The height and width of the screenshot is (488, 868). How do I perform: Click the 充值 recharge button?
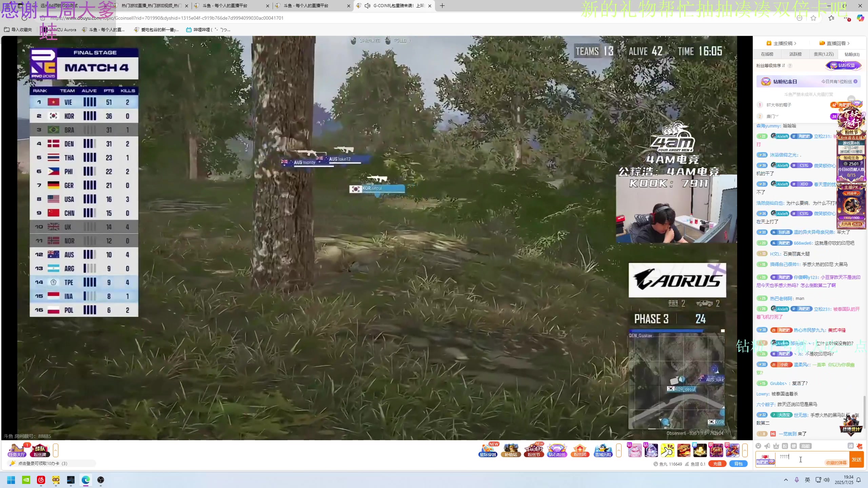pyautogui.click(x=717, y=464)
